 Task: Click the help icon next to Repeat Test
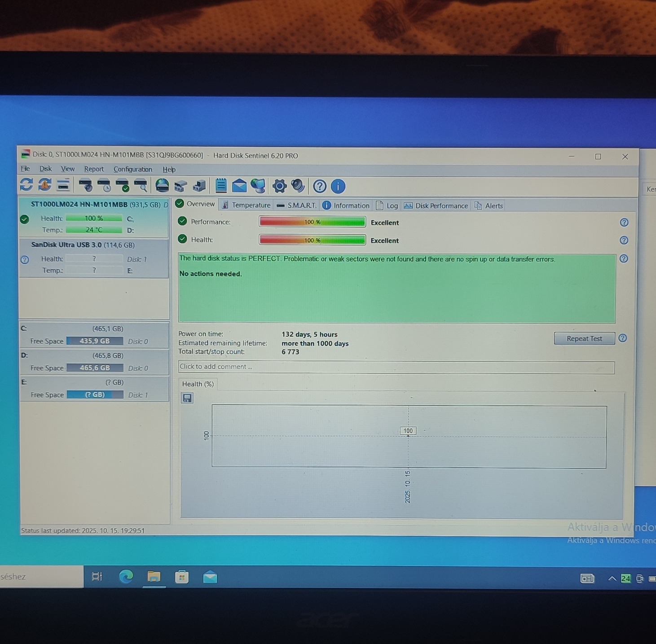(623, 338)
